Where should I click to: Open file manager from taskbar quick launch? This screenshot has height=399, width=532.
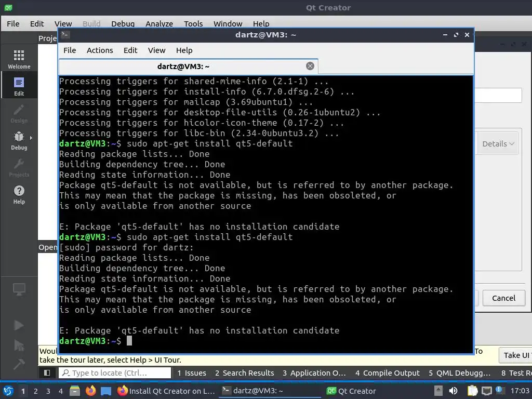[x=75, y=391]
